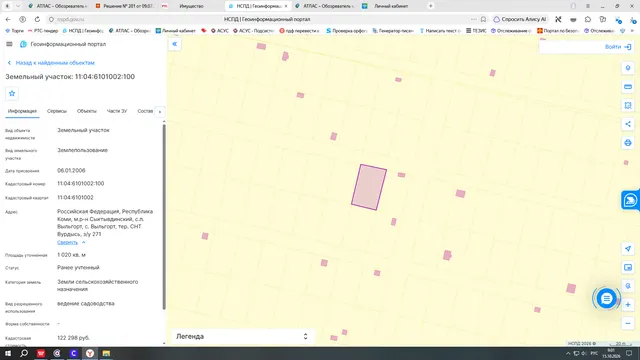Click the info panel vertical scrollbar

[164, 216]
